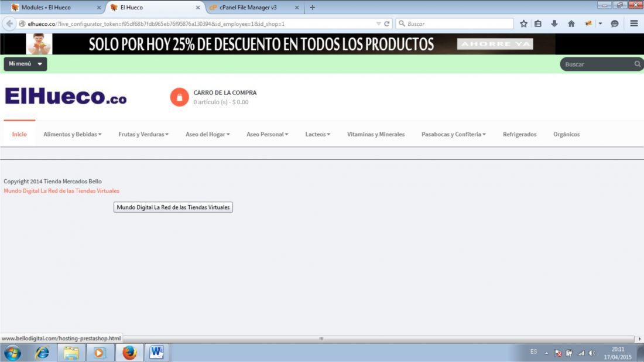The image size is (644, 362).
Task: Open the Firefox hamburger menu
Action: coord(633,24)
